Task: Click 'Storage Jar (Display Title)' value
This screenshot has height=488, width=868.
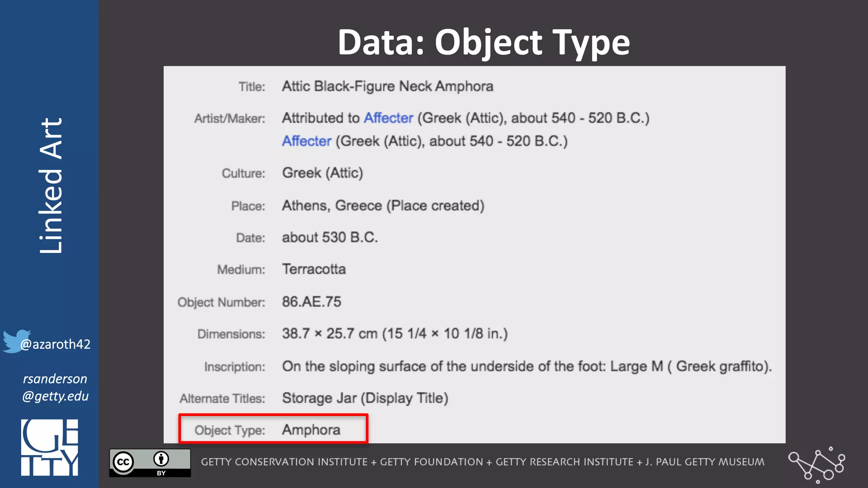Action: click(x=365, y=398)
